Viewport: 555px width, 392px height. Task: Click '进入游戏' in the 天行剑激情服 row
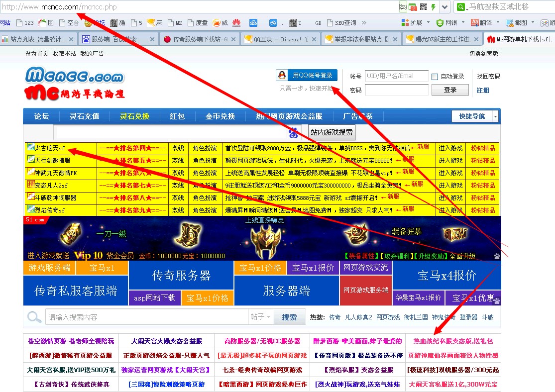450,161
